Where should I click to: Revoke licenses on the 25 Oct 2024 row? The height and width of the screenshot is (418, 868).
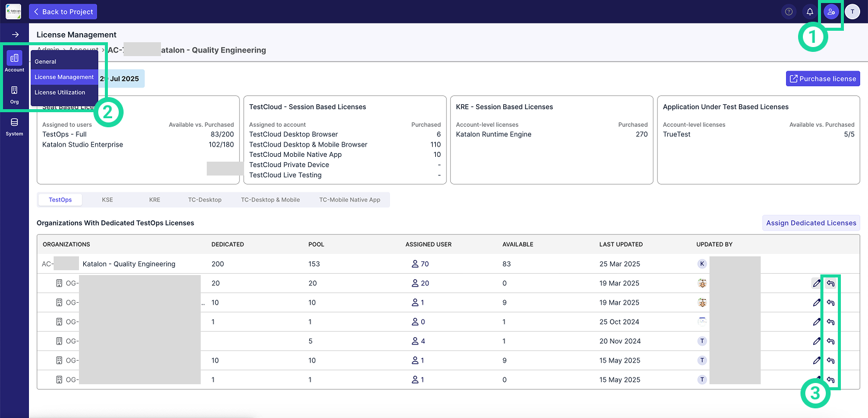[831, 321]
